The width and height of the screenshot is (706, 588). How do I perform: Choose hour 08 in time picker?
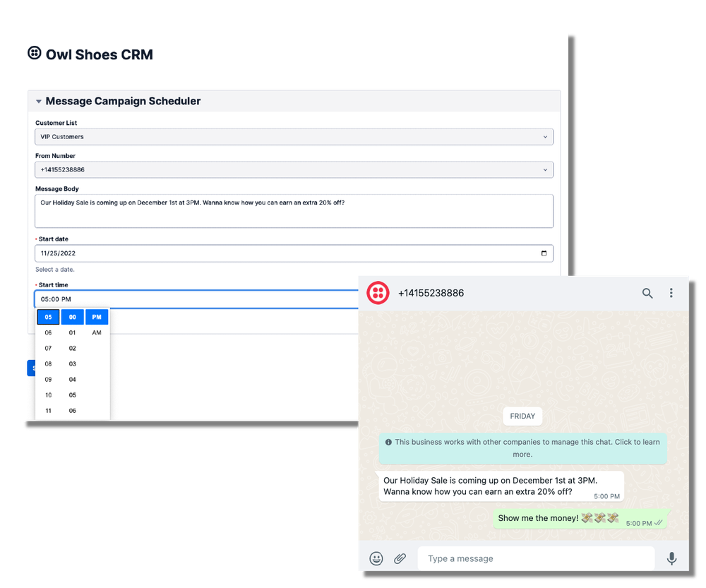tap(49, 364)
